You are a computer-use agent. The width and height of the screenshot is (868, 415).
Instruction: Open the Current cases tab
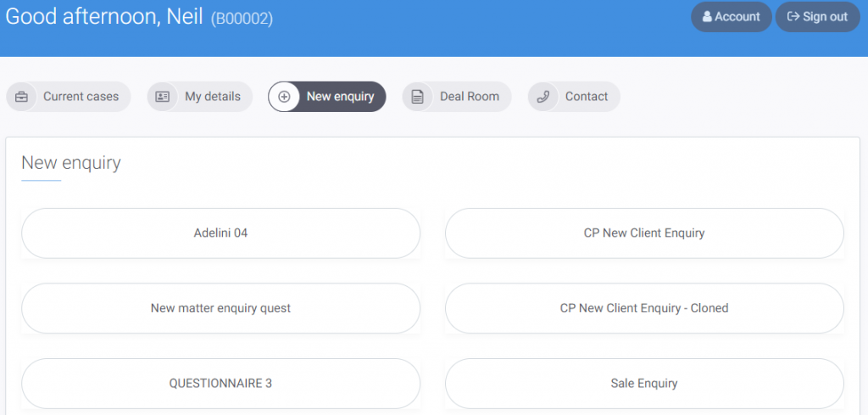tap(69, 97)
